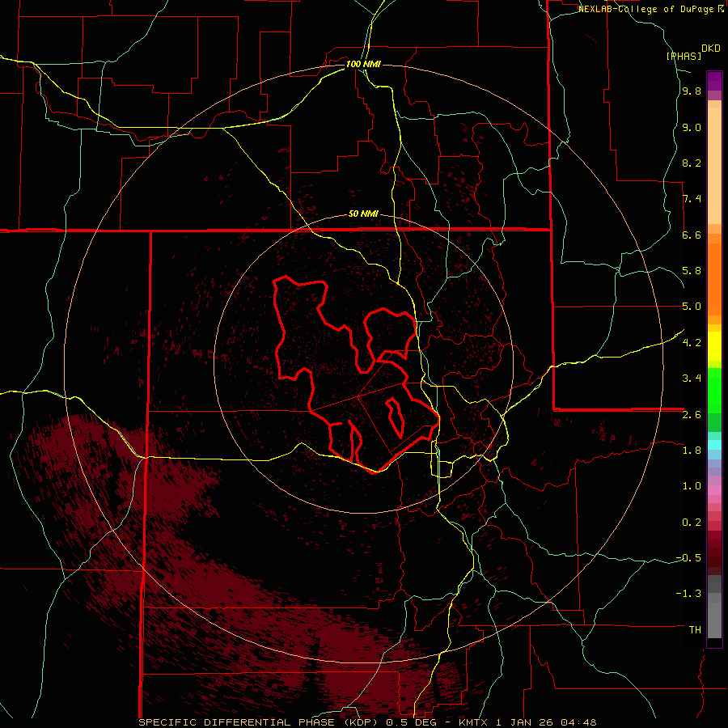
Task: Click the 3.4 value on the scale
Action: pyautogui.click(x=692, y=379)
